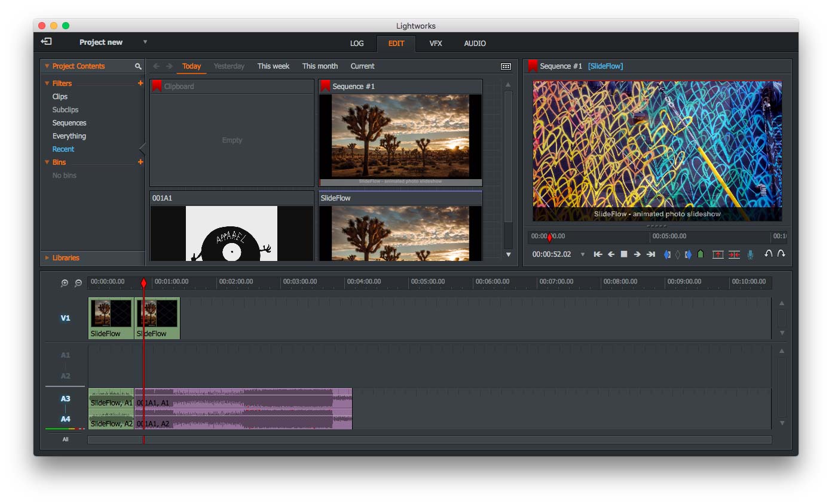The image size is (832, 504).
Task: Click the exit project icon
Action: pos(46,42)
